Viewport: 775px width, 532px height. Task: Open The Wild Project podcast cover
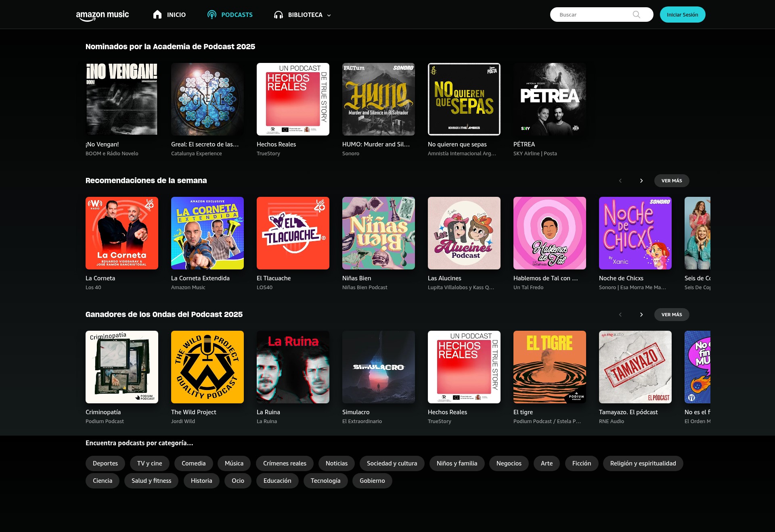coord(207,367)
